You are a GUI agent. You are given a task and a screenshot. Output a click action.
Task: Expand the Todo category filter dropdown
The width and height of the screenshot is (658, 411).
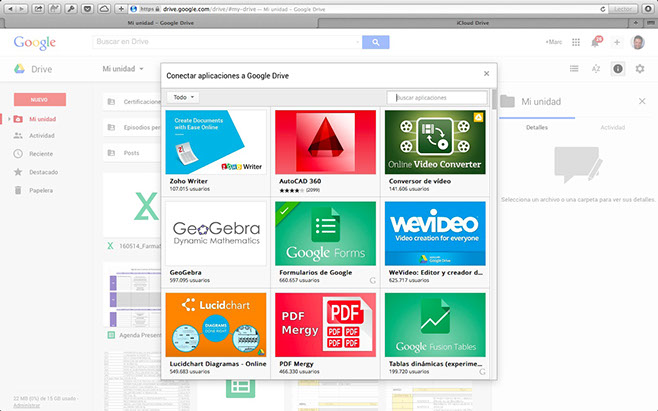pos(182,97)
